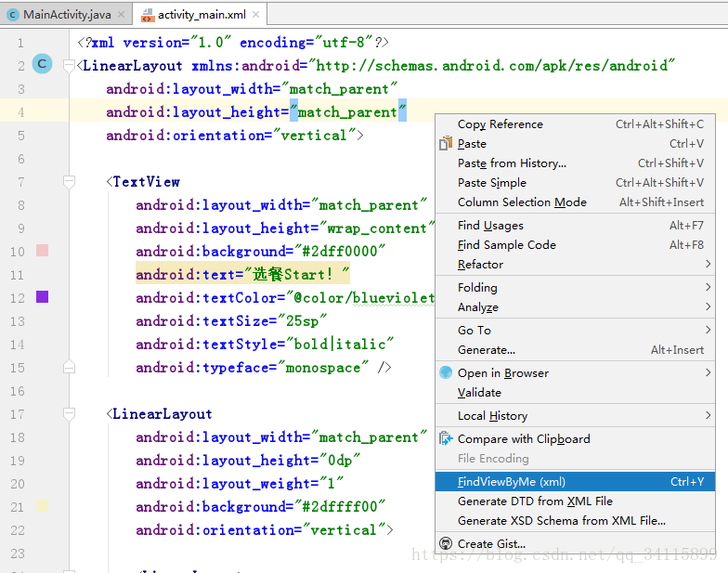Select Paste from History... menu item

click(x=576, y=163)
